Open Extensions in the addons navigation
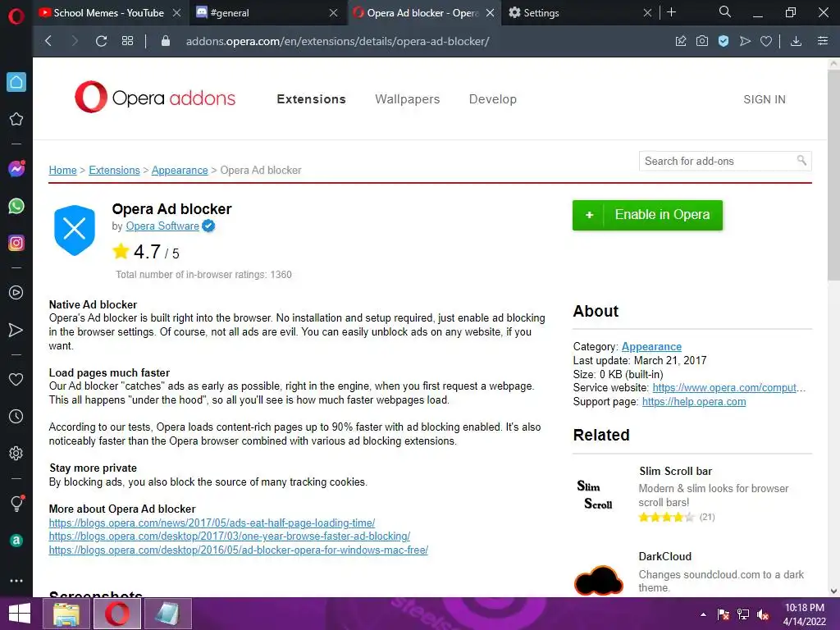Viewport: 840px width, 630px height. tap(311, 99)
